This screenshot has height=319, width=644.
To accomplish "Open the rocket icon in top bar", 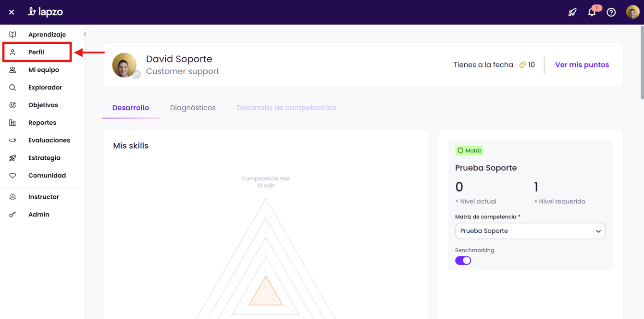I will point(572,13).
